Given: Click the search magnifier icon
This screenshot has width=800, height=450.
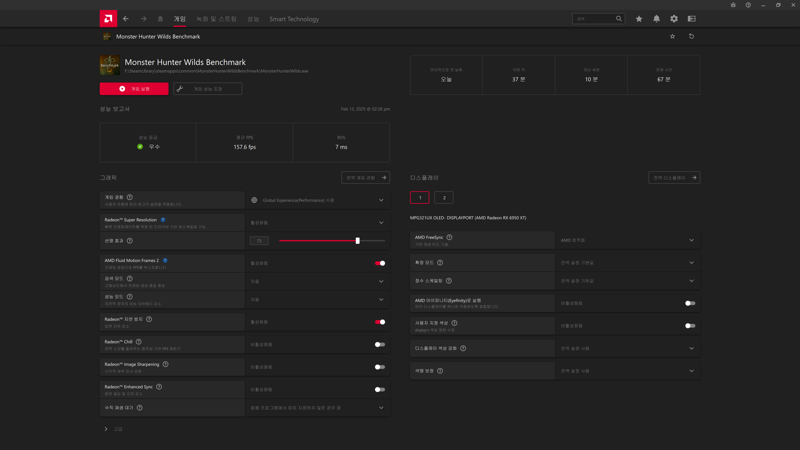Looking at the screenshot, I should [x=619, y=19].
